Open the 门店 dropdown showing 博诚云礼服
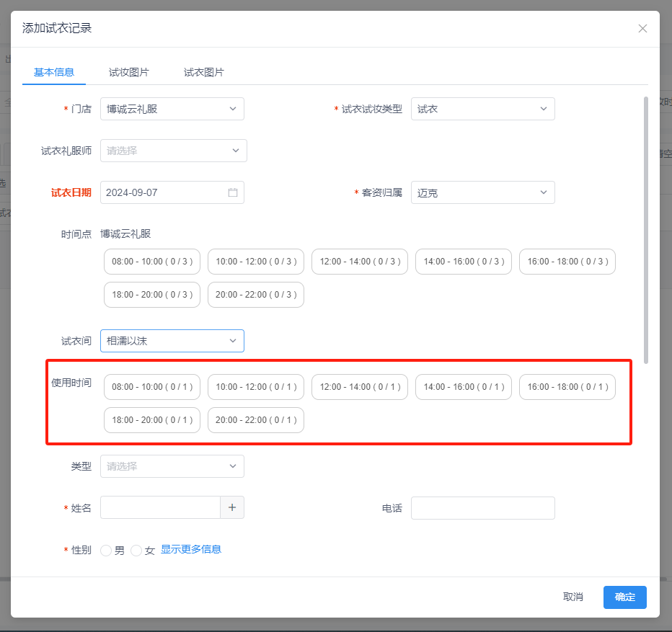This screenshot has width=672, height=632. [172, 109]
